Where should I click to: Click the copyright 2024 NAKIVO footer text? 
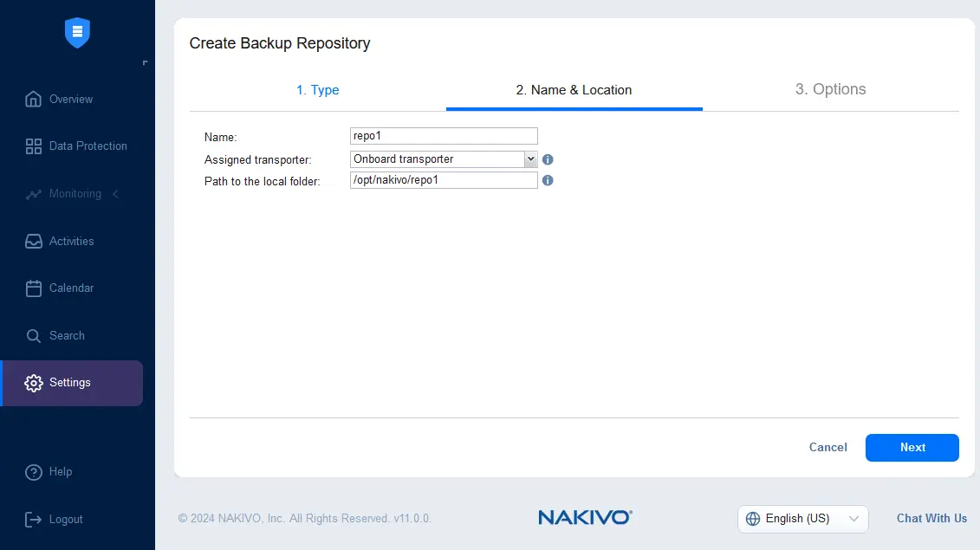(305, 518)
